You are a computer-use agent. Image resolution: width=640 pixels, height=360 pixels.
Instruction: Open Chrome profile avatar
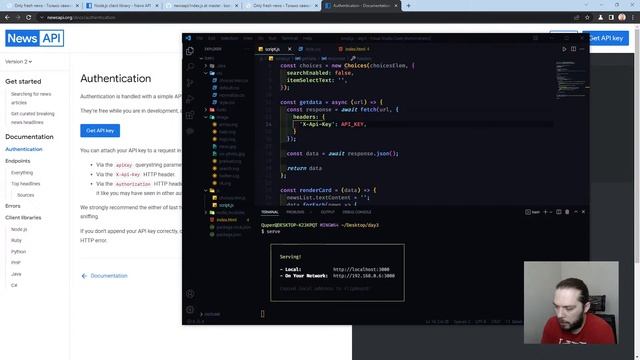(x=622, y=17)
